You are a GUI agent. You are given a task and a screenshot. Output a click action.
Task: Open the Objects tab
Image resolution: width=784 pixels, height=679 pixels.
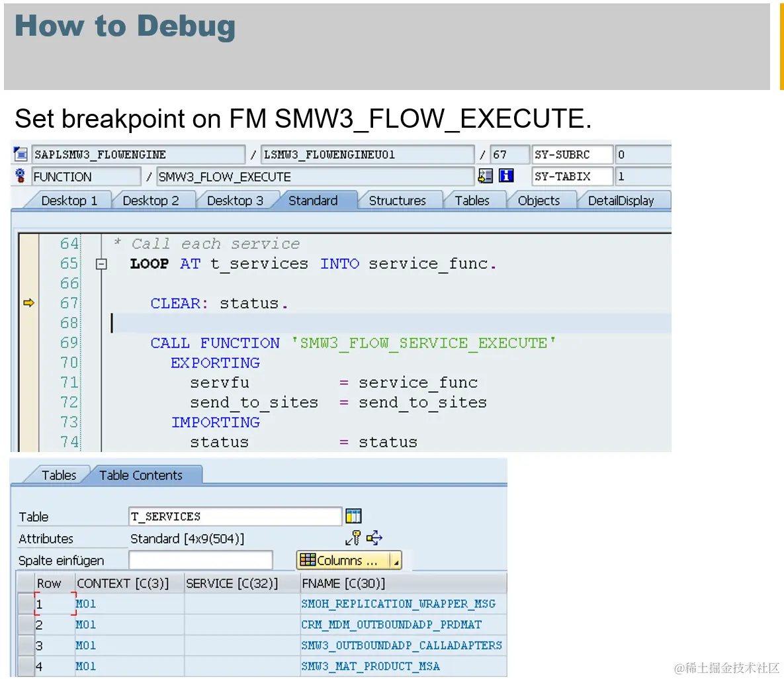pos(539,201)
